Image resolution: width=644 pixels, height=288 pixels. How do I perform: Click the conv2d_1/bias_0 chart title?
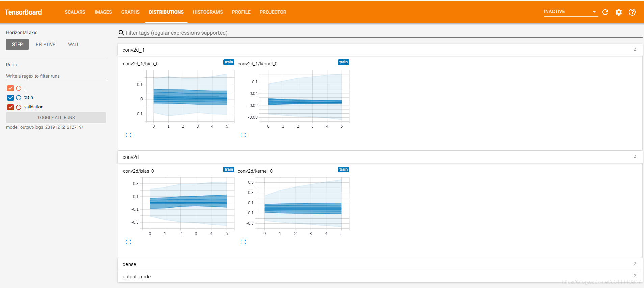point(141,64)
